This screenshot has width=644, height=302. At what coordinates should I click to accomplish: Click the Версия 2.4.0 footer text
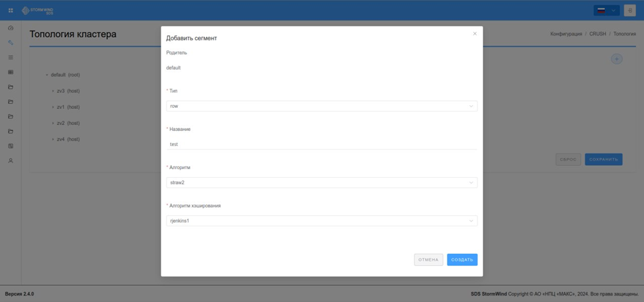click(19, 294)
